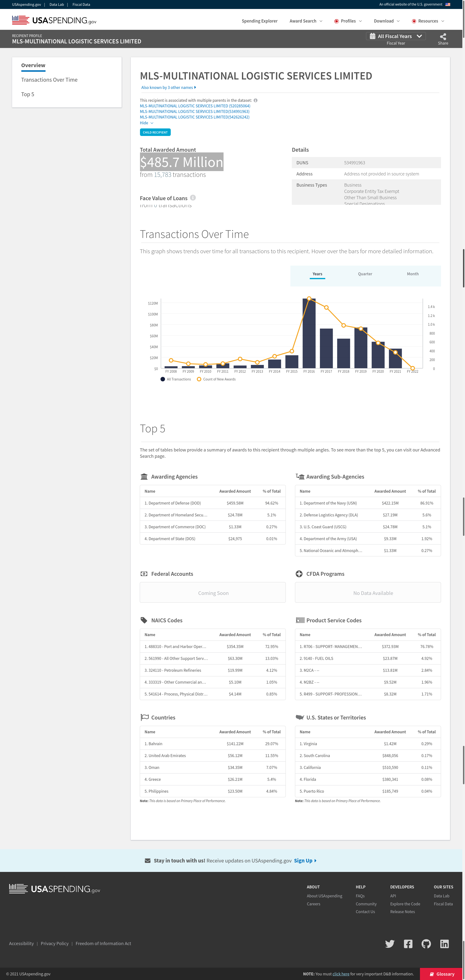This screenshot has height=980, width=465.
Task: Click the FY 2019 bar in chart
Action: (361, 347)
